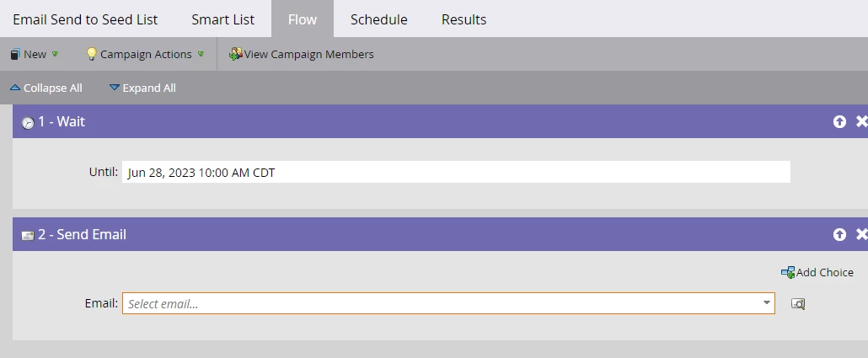Move the Send Email step up with its arrow icon

(x=839, y=235)
